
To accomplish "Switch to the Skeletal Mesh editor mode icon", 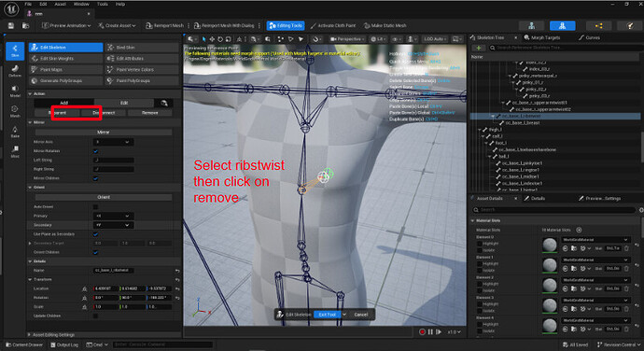I will tap(562, 25).
